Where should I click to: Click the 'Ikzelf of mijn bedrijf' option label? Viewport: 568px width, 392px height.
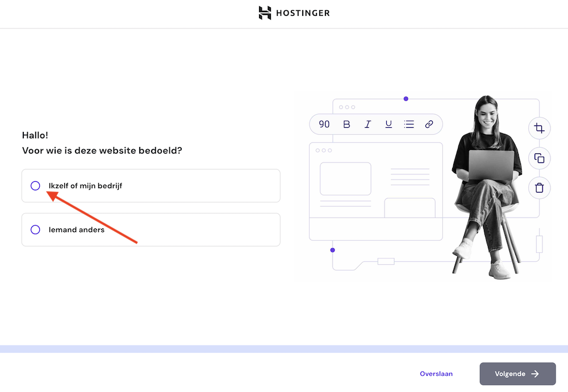(85, 186)
